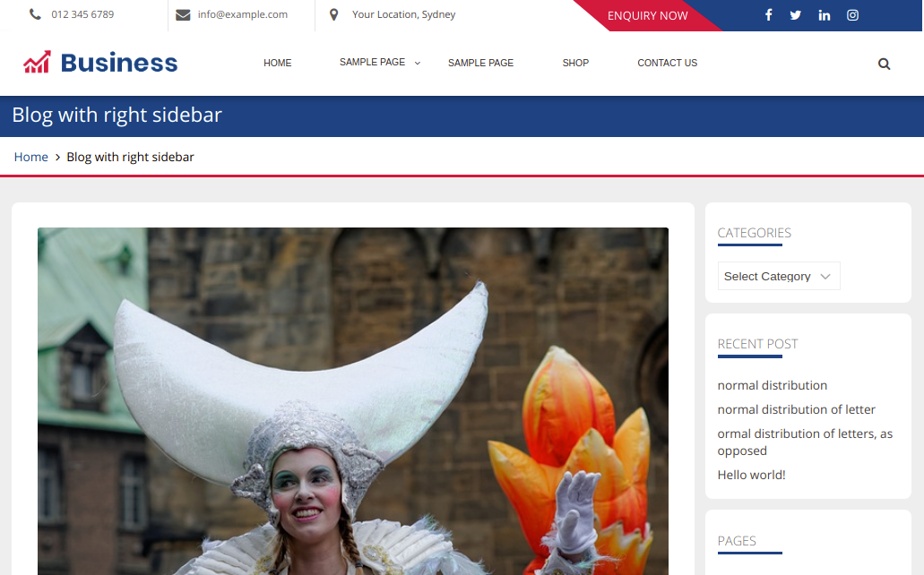This screenshot has width=924, height=575.
Task: Click the Enquiry Now button
Action: coord(648,16)
